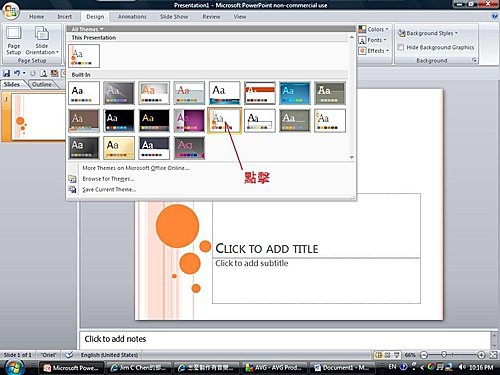This screenshot has height=375, width=500.
Task: Choose Browse for Themes
Action: 108,179
